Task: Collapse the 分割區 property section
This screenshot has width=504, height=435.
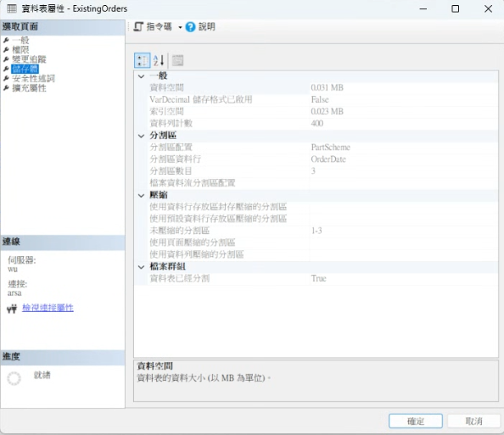Action: (141, 136)
